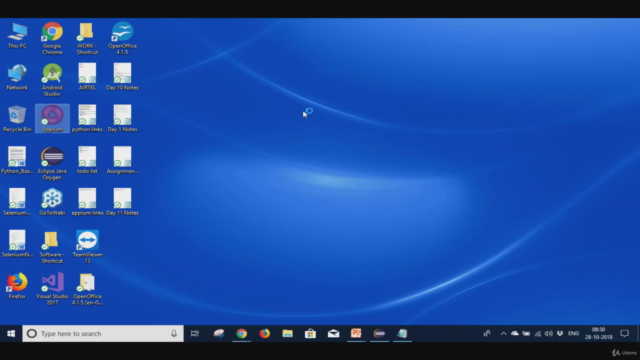
Task: Select the Eclipse Java Oxygen icon
Action: (x=52, y=163)
